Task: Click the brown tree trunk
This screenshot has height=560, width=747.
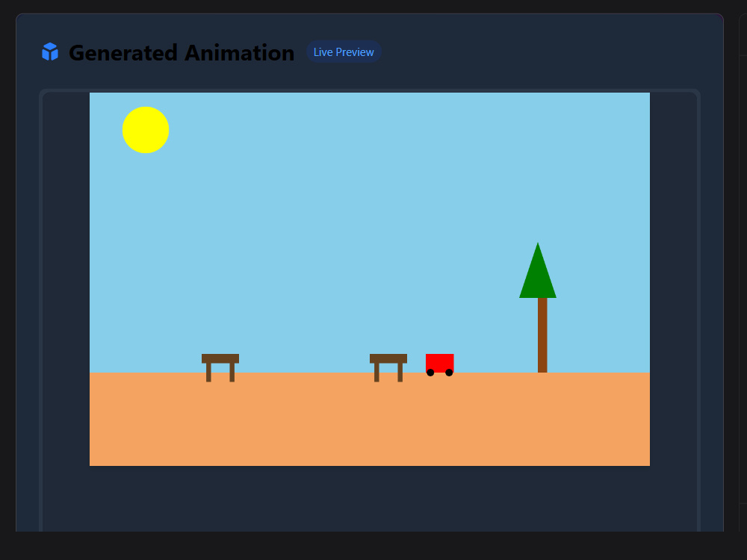Action: click(542, 335)
